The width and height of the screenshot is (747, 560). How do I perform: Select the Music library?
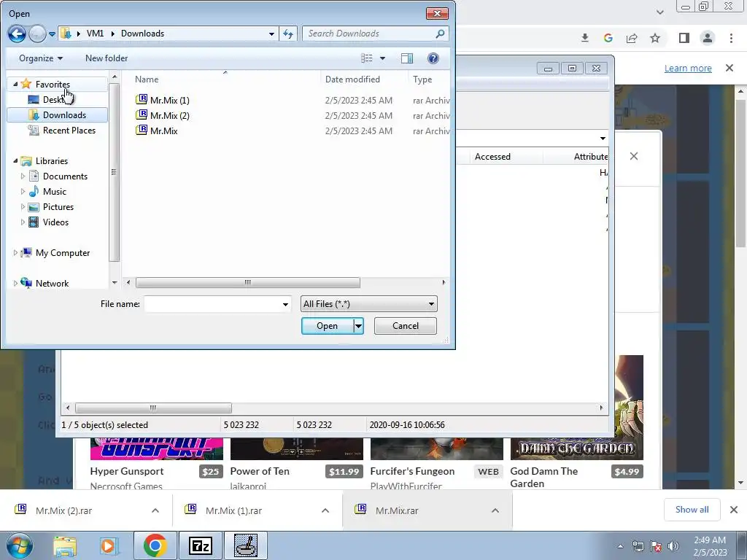47,192
